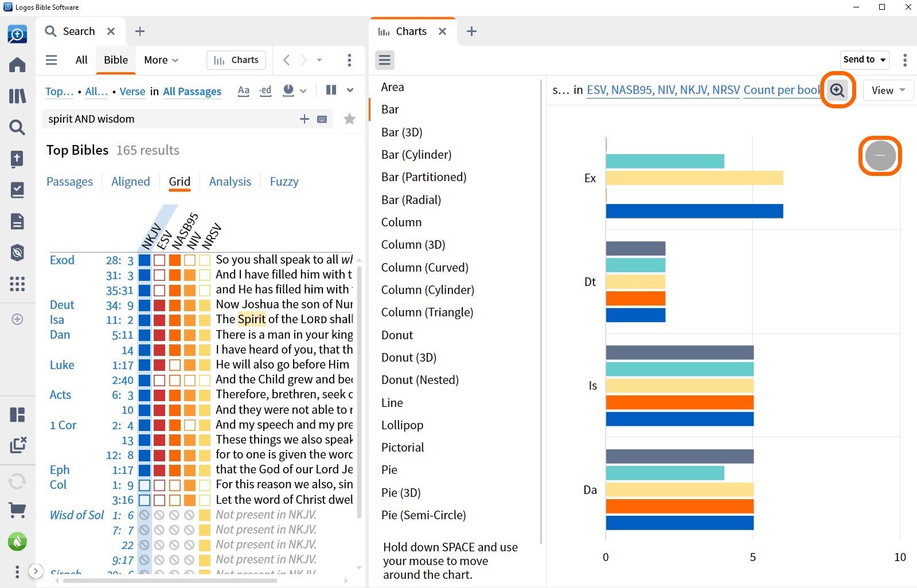Image resolution: width=917 pixels, height=588 pixels.
Task: Click the All Passages link
Action: [192, 91]
